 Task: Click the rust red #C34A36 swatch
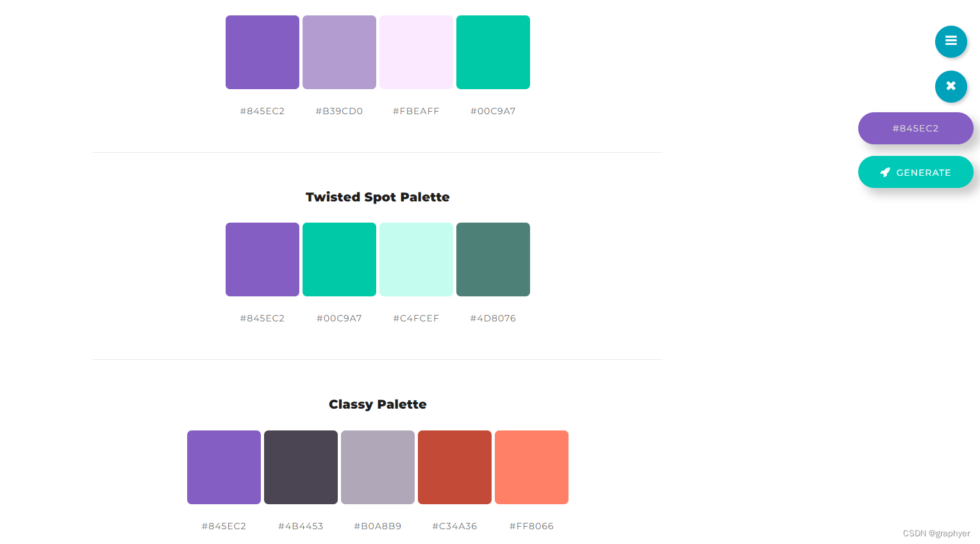[x=454, y=467]
